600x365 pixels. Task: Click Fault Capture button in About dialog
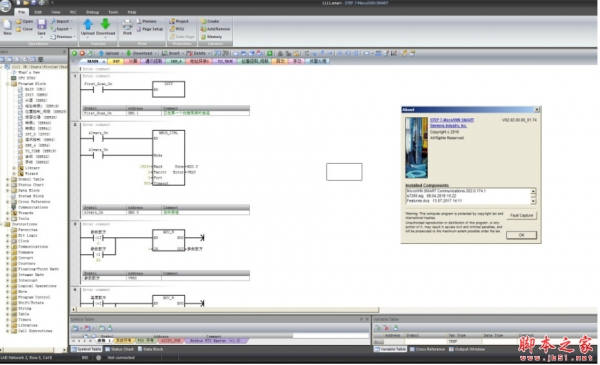(x=521, y=215)
